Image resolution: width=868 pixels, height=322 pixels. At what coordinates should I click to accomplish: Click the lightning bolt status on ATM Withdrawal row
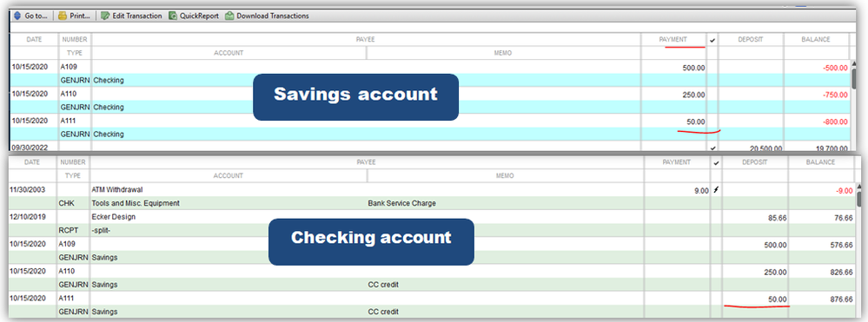coord(717,190)
